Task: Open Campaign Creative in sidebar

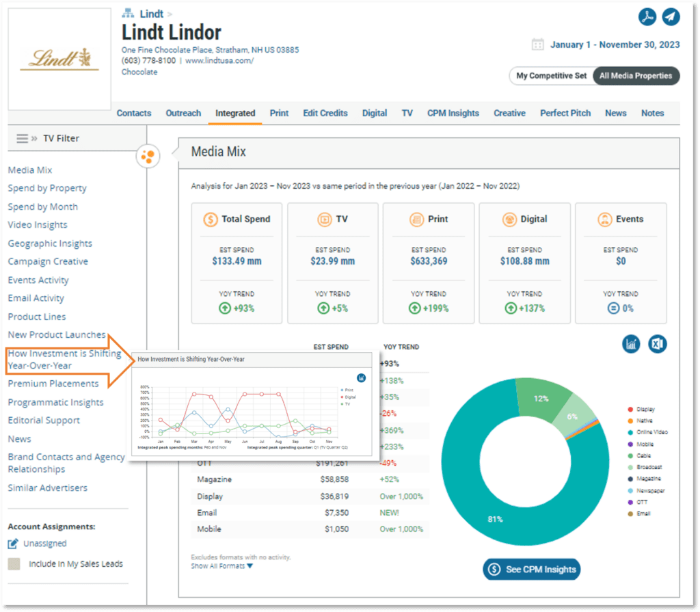Action: [x=48, y=262]
